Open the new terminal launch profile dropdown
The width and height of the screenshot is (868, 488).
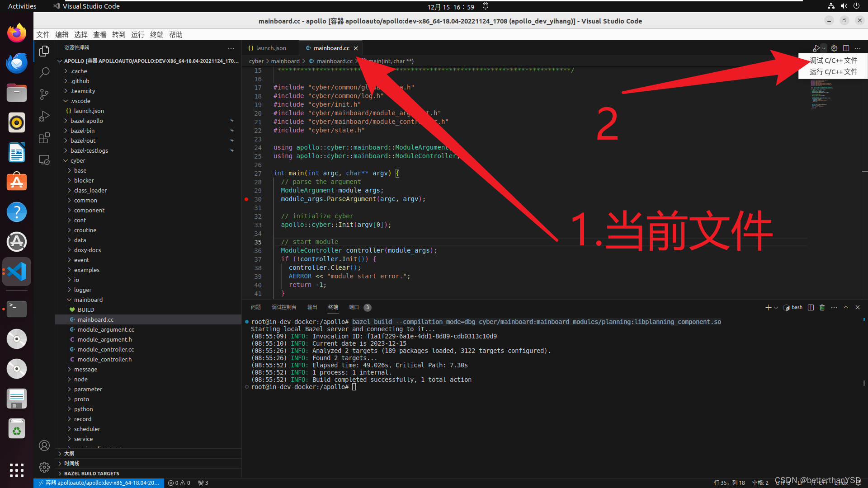(776, 307)
